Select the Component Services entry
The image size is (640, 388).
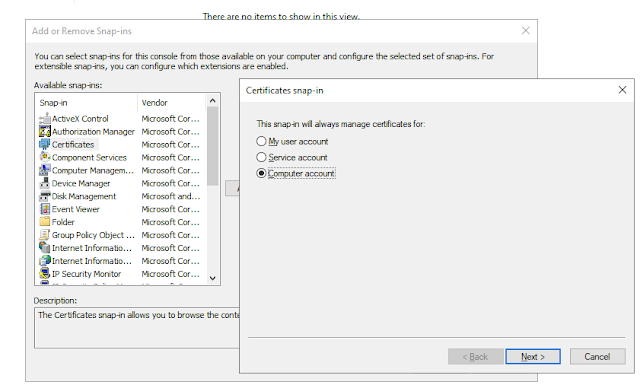[x=89, y=157]
